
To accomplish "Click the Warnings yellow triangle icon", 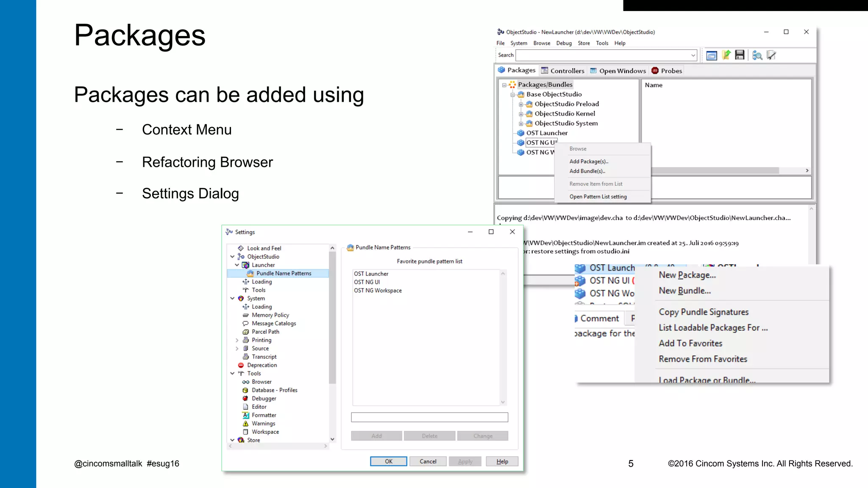I will tap(245, 424).
